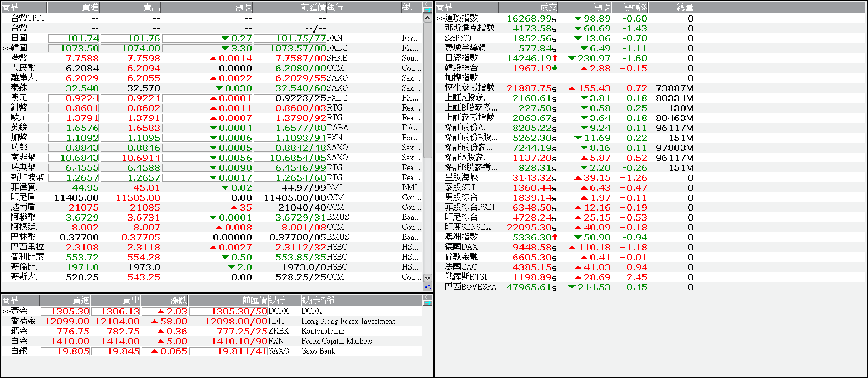Select the 南非幣 currency row

click(x=212, y=158)
